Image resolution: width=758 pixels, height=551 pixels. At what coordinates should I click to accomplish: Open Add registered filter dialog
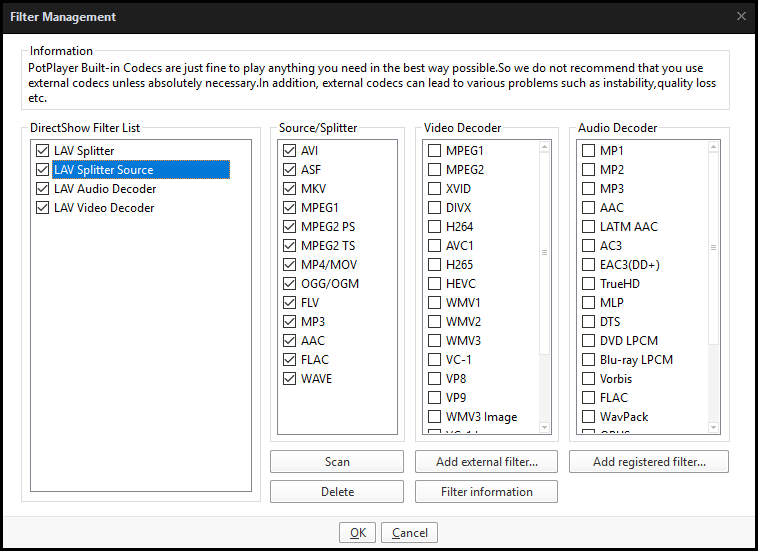(x=649, y=462)
